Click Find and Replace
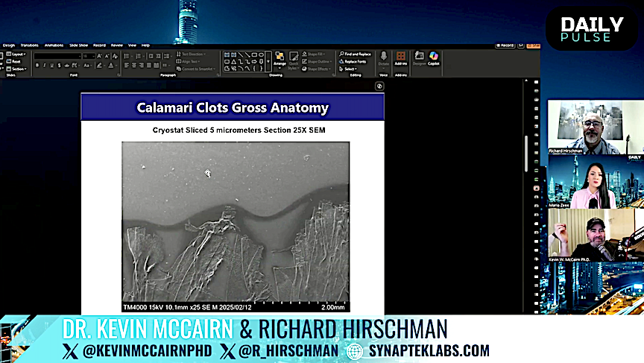Screen dimensions: 644x363 [356, 54]
